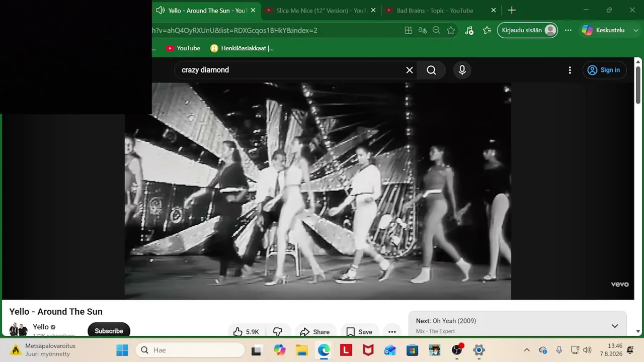Screen dimensions: 644x362
Task: Expand the "Next: Oh Yeah (2009)" playlist panel
Action: [615, 326]
